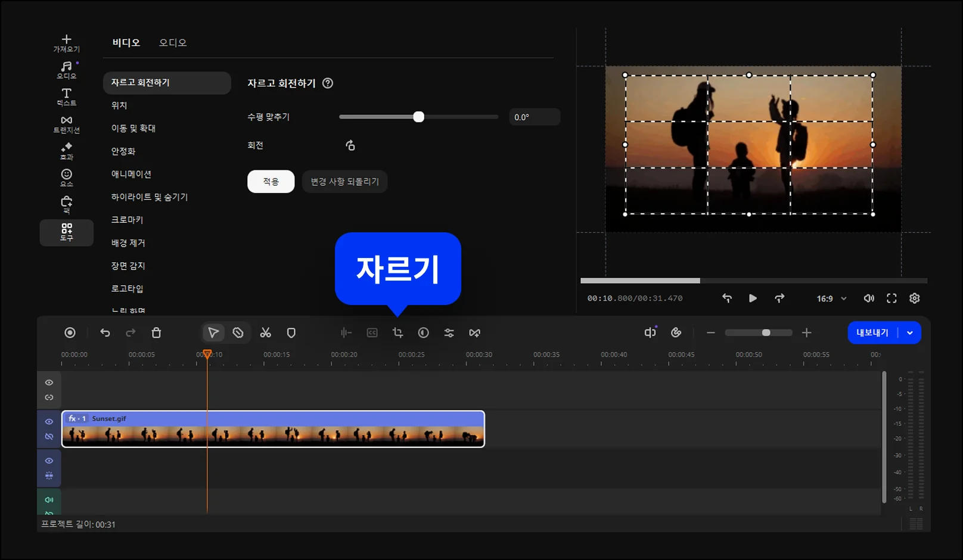Select 크로마키 from the tool list

[128, 220]
